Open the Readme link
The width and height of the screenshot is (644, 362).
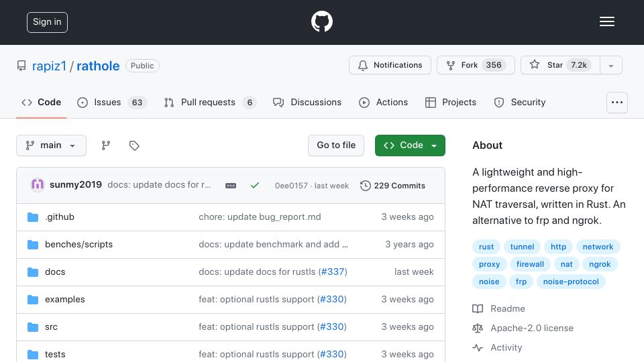coord(498,308)
